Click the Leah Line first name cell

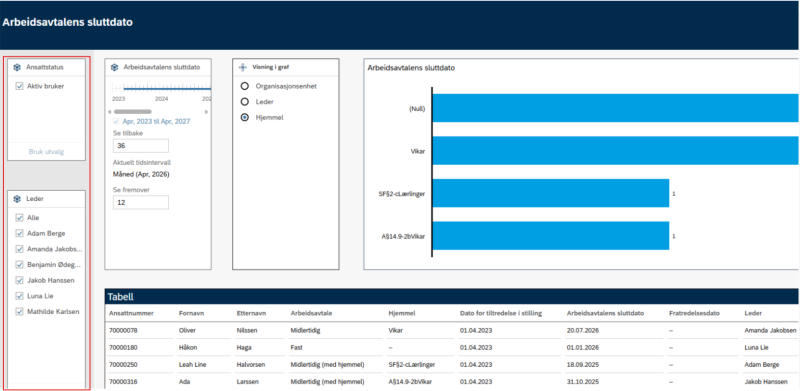coord(193,364)
